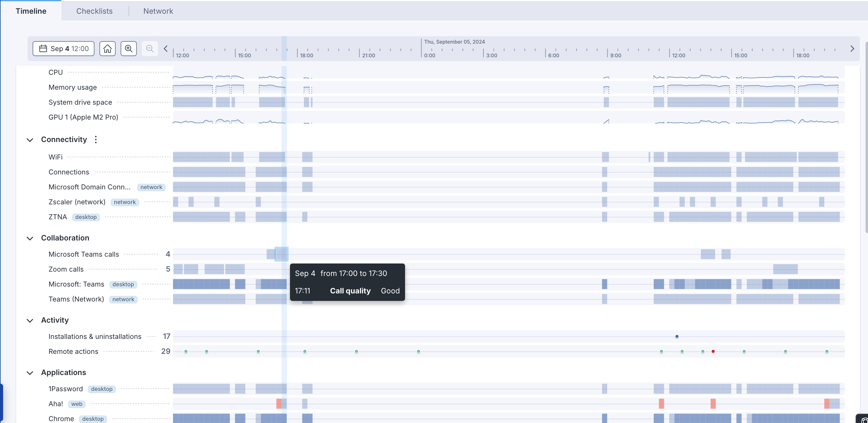Viewport: 868px width, 423px height.
Task: Click the Zoom calls row label
Action: point(66,269)
